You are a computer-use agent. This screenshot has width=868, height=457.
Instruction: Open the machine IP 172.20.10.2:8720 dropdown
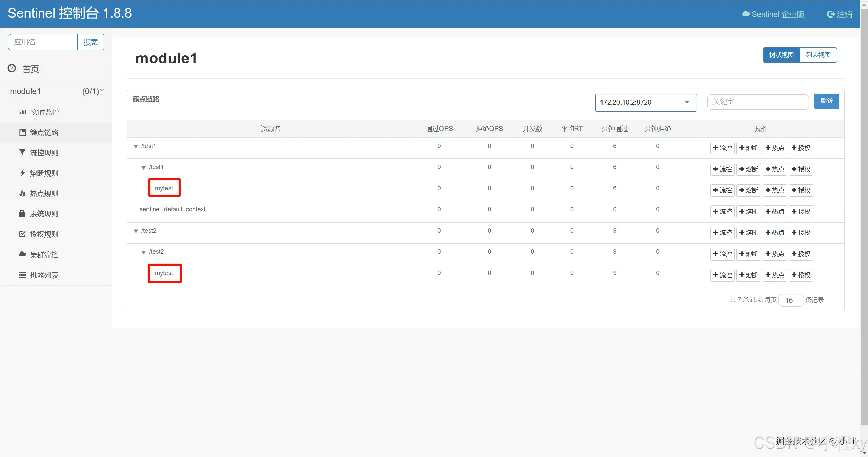click(646, 102)
